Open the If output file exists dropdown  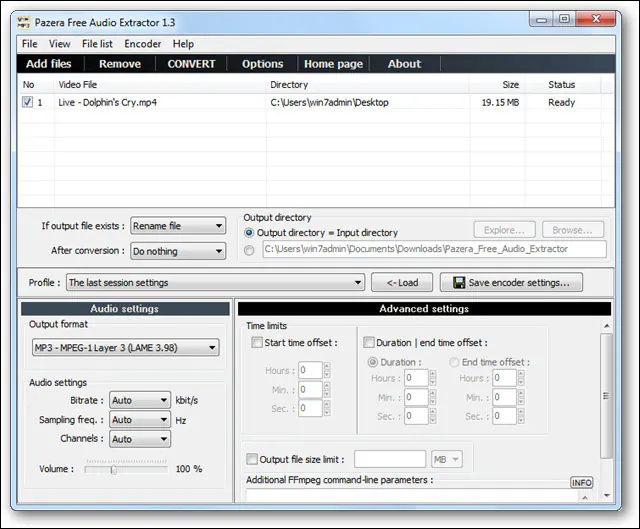(178, 226)
